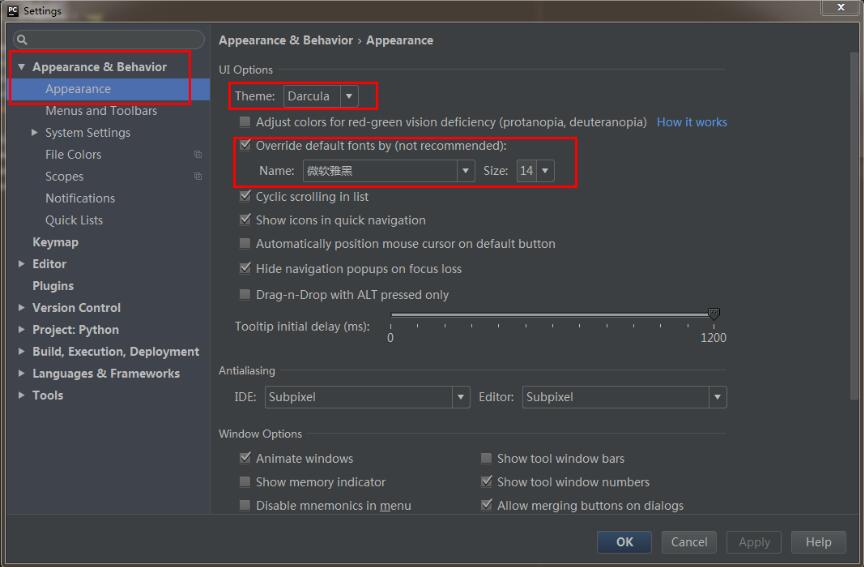864x567 pixels.
Task: Open the How it works link
Action: pos(691,122)
